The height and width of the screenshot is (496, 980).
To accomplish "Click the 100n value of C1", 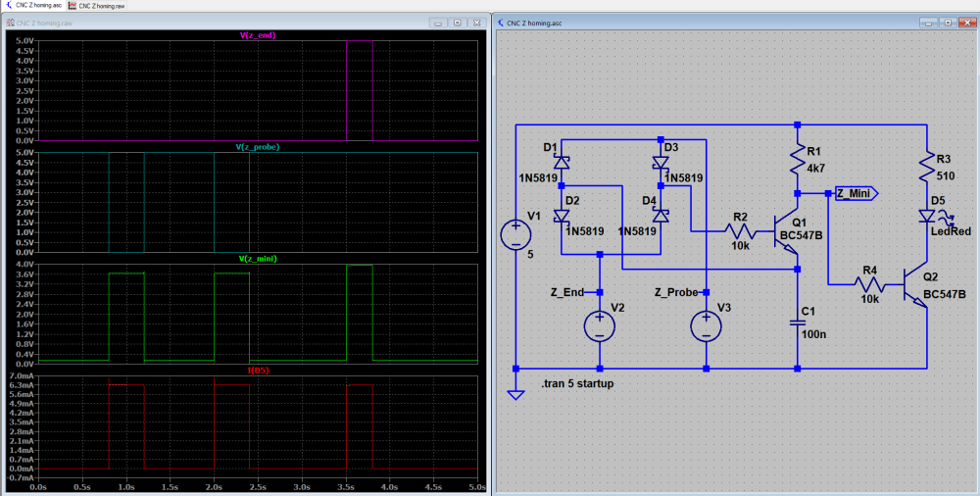I will pos(813,334).
